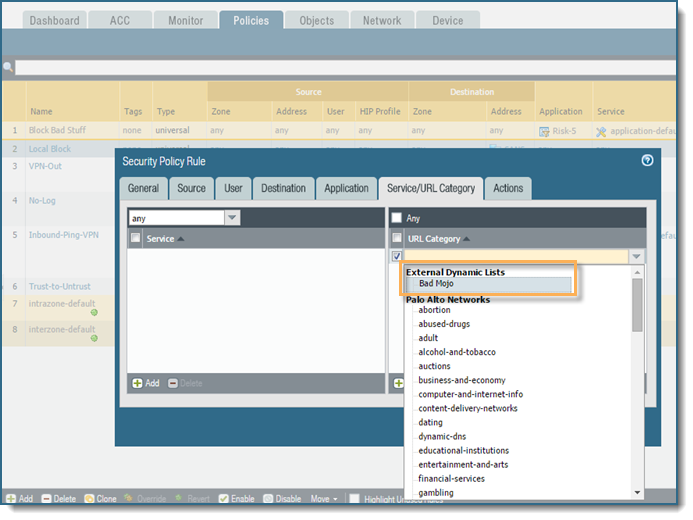Click the category list scrollbar thumb
The width and height of the screenshot is (693, 520).
coord(637,305)
